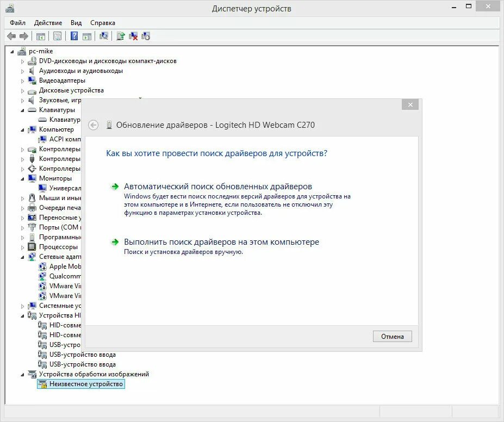Select the Мониторы category label

(x=55, y=178)
